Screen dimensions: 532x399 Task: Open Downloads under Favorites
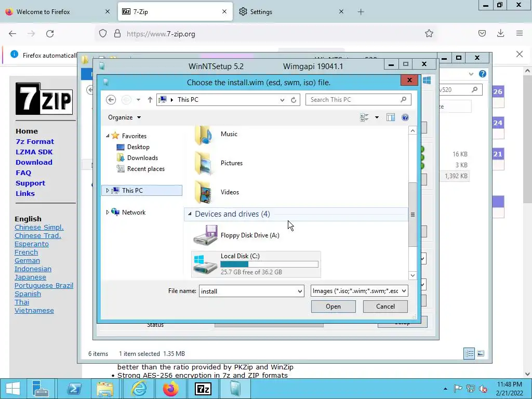coord(142,158)
